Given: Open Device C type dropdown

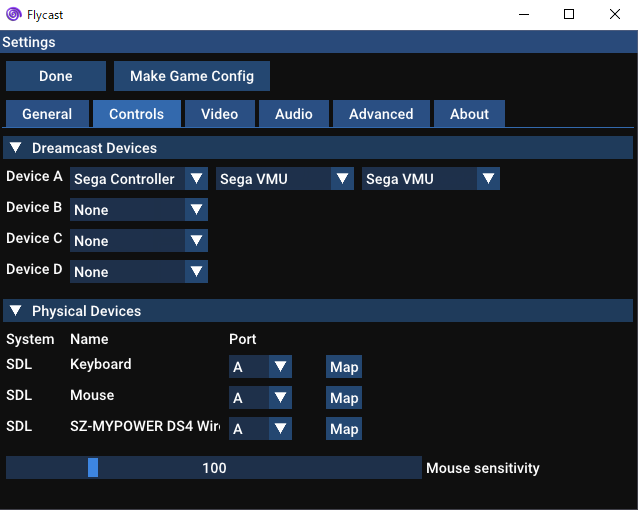Looking at the screenshot, I should tap(138, 241).
